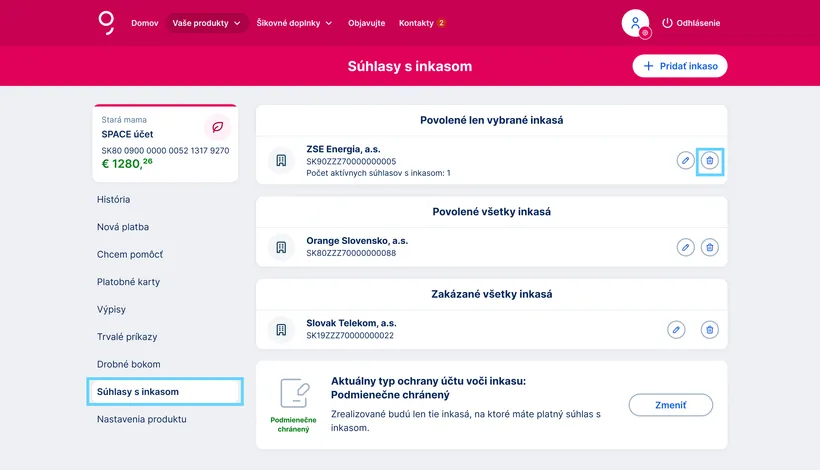Image resolution: width=820 pixels, height=470 pixels.
Task: Click the bank logo in header
Action: pyautogui.click(x=107, y=23)
